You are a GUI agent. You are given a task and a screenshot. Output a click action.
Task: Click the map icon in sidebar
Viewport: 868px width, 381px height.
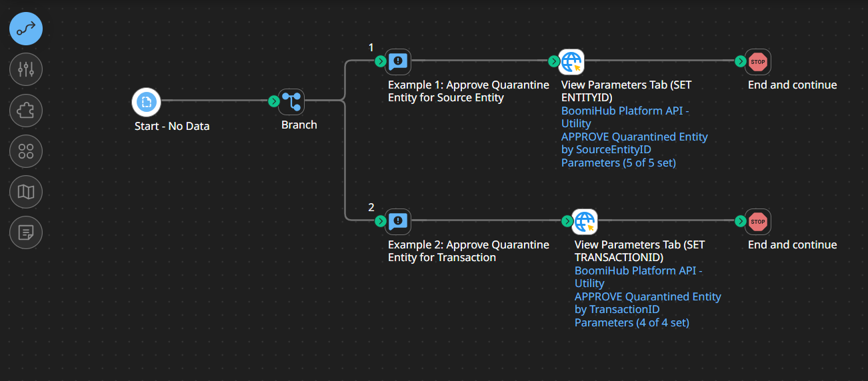[x=26, y=192]
